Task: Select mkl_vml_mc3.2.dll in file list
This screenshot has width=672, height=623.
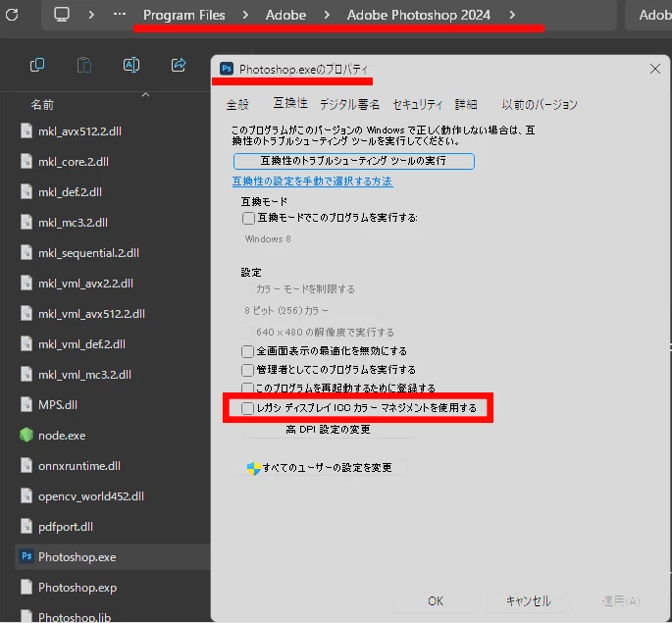Action: click(84, 375)
